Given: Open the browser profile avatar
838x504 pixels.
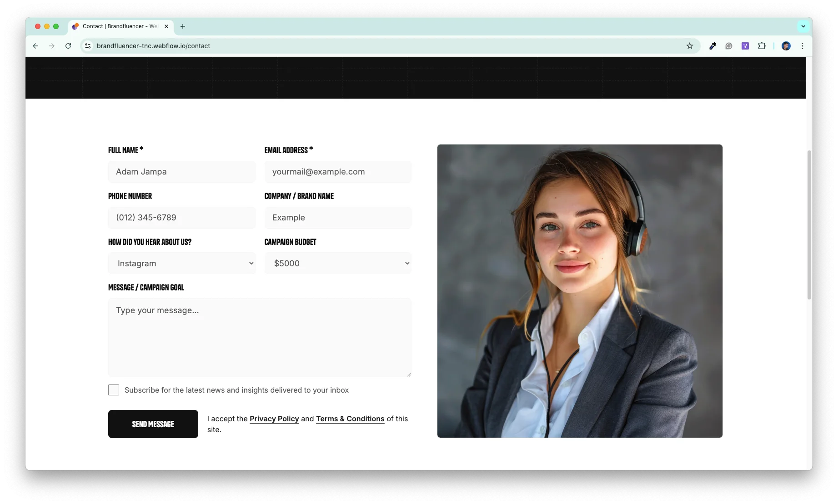Looking at the screenshot, I should (786, 46).
